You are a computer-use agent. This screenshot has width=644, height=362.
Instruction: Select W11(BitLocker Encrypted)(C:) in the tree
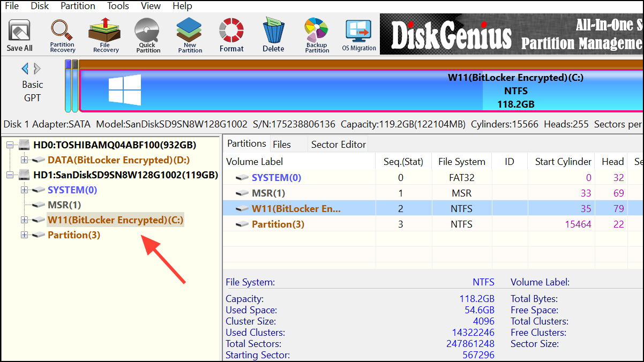tap(115, 220)
